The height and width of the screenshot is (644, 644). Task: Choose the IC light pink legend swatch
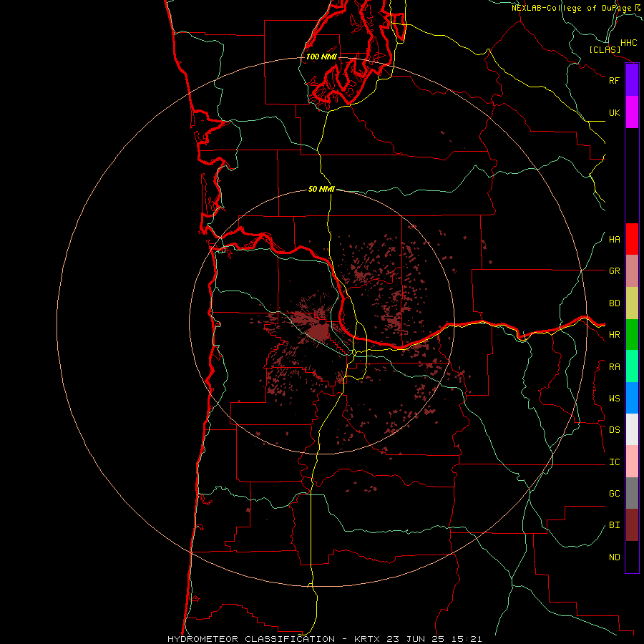(x=632, y=462)
